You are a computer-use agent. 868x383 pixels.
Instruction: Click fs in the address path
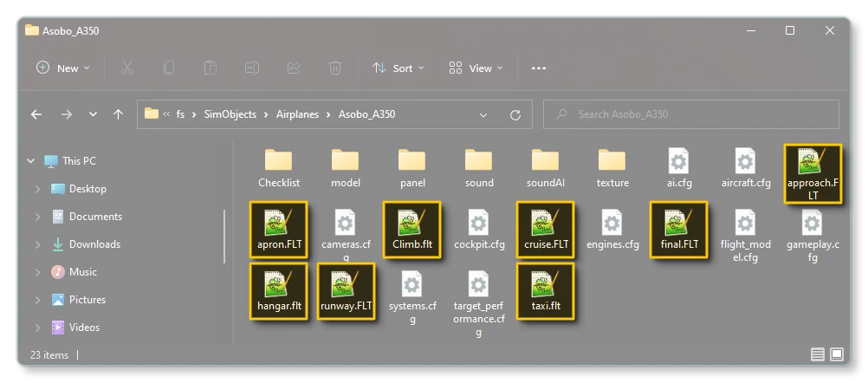(180, 114)
